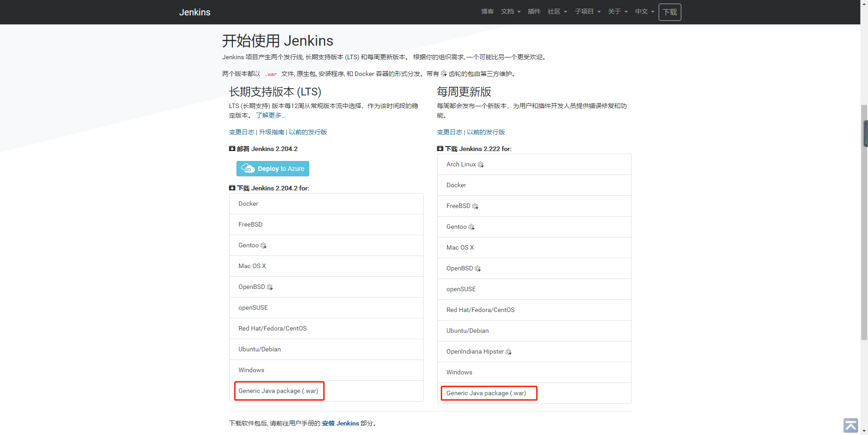Select OpenIndiana Hipster in weekly list
The image size is (868, 435).
[x=534, y=352]
